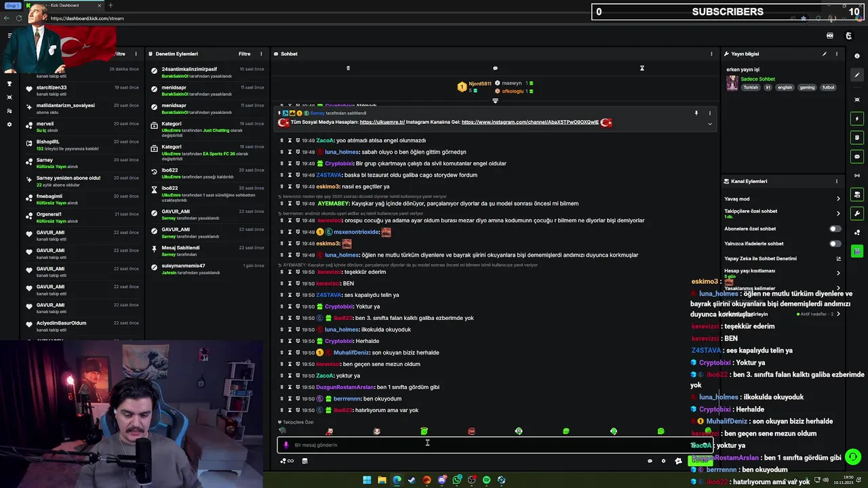
Task: Open WhatsApp from taskbar
Action: (456, 480)
